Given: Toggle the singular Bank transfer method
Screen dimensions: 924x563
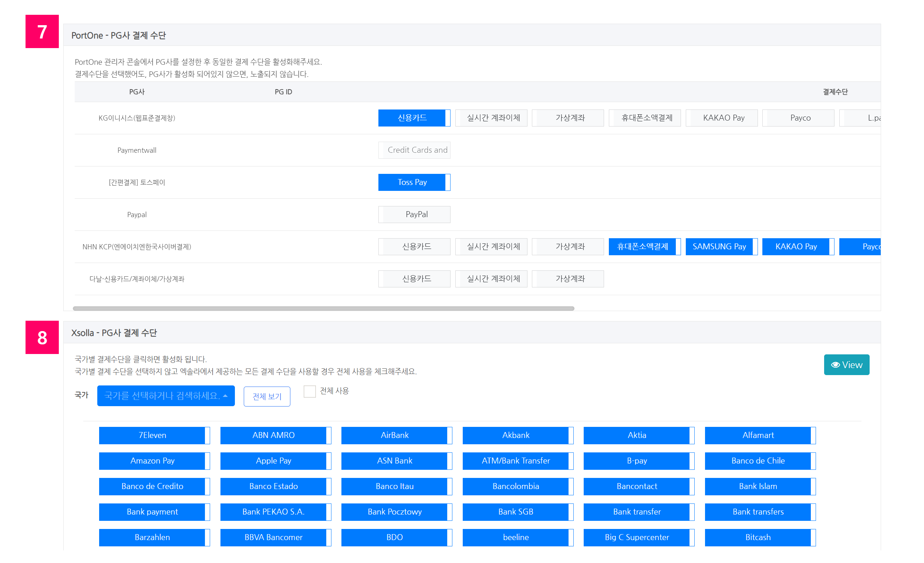Looking at the screenshot, I should click(x=639, y=512).
